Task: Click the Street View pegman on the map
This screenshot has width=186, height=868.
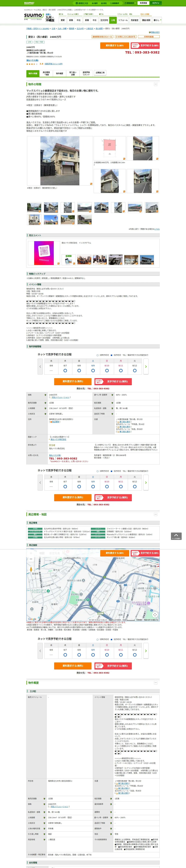Action: (x=31, y=569)
